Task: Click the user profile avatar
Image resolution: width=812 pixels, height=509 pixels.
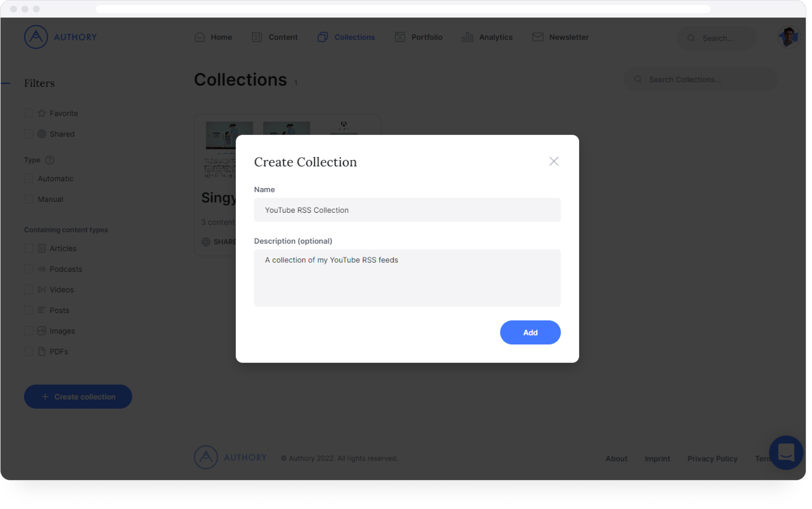Action: [x=788, y=37]
